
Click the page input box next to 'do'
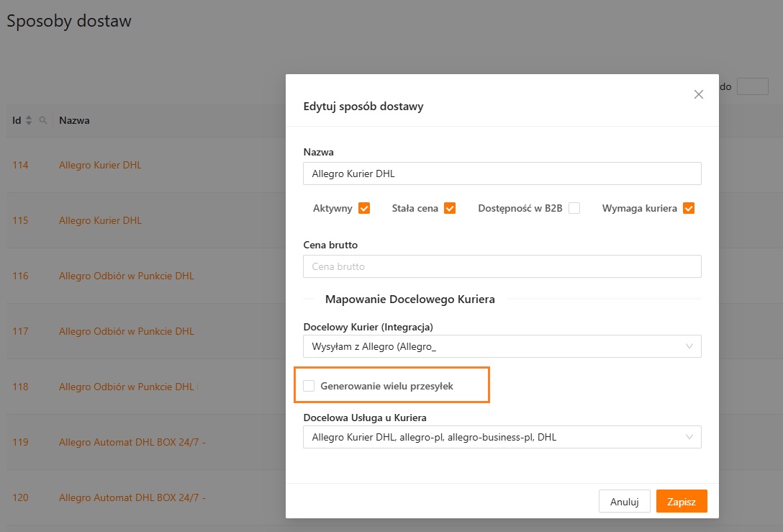[x=753, y=86]
